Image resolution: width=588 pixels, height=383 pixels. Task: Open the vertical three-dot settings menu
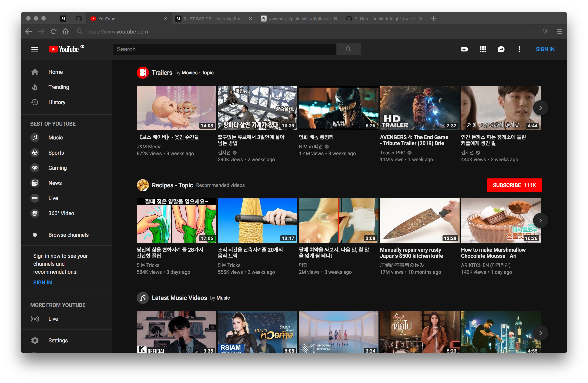pyautogui.click(x=519, y=49)
